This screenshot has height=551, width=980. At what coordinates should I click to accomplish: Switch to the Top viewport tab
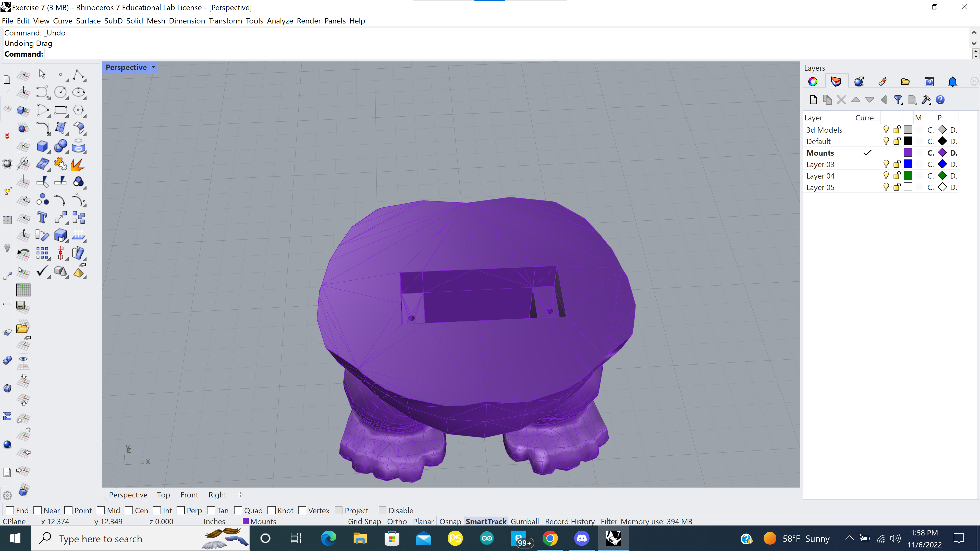coord(163,495)
